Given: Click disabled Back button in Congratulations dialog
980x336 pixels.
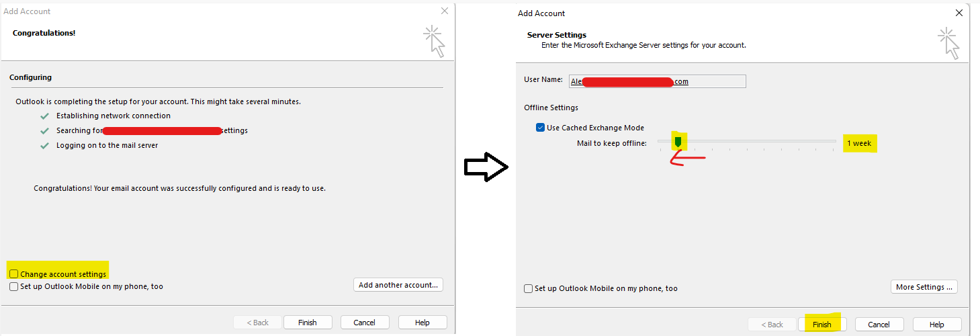Looking at the screenshot, I should tap(257, 323).
